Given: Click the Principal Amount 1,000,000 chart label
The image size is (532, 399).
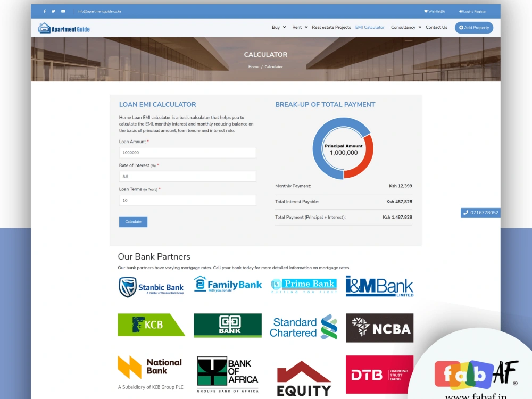Looking at the screenshot, I should tap(343, 149).
